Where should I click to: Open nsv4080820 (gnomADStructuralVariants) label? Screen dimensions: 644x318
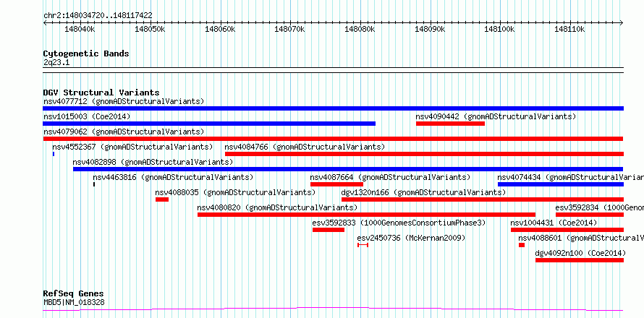click(x=277, y=207)
